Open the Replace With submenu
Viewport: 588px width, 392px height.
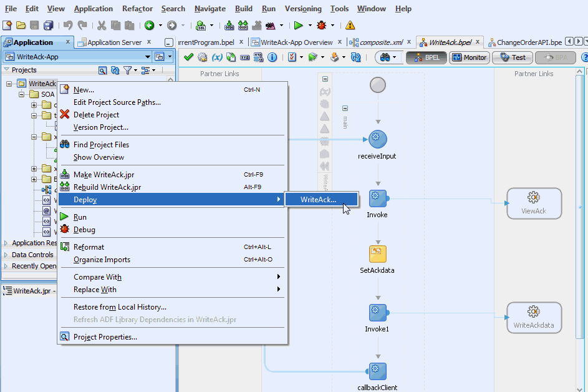[x=173, y=290]
